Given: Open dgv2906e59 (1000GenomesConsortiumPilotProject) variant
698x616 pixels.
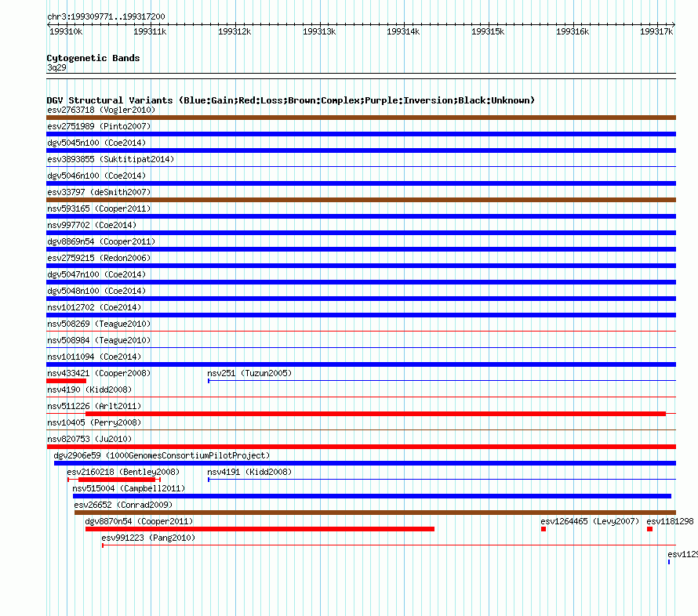Looking at the screenshot, I should click(x=162, y=455).
